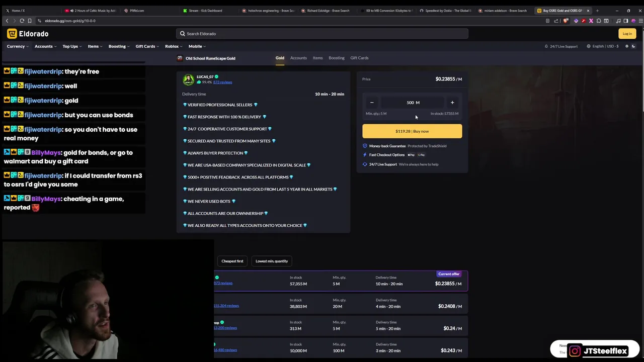
Task: Click the JTSteelflex Instagram icon
Action: coord(575,351)
